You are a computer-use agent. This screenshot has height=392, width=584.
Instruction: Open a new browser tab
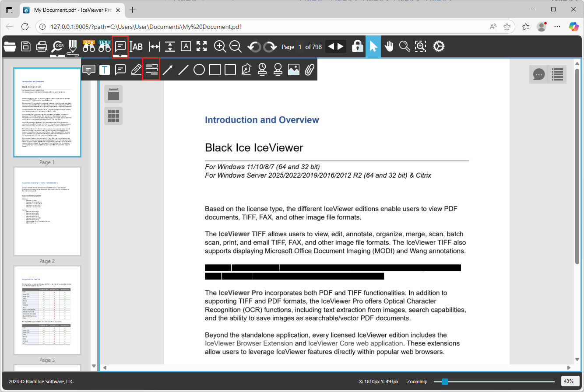pos(132,10)
